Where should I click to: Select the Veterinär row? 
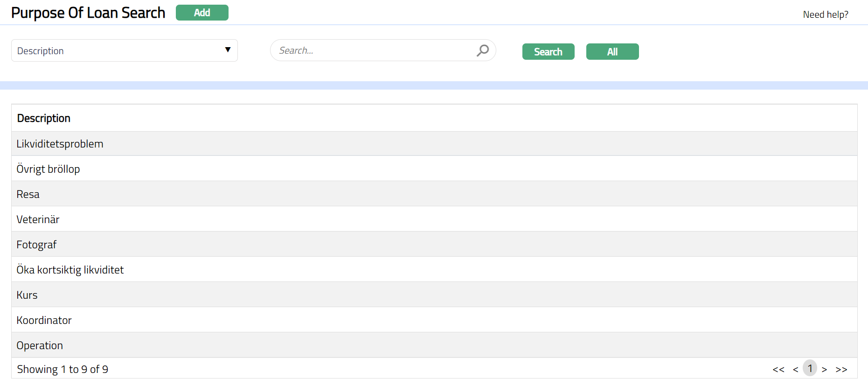38,219
